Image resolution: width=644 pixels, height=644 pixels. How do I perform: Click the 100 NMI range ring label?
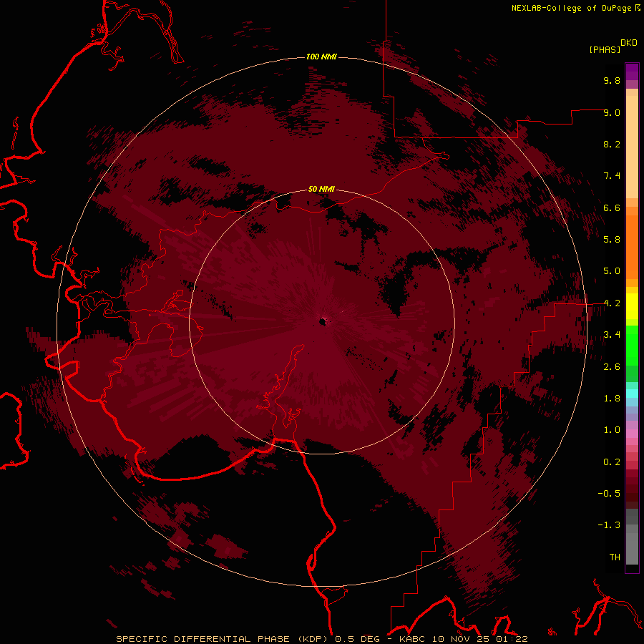coord(321,57)
